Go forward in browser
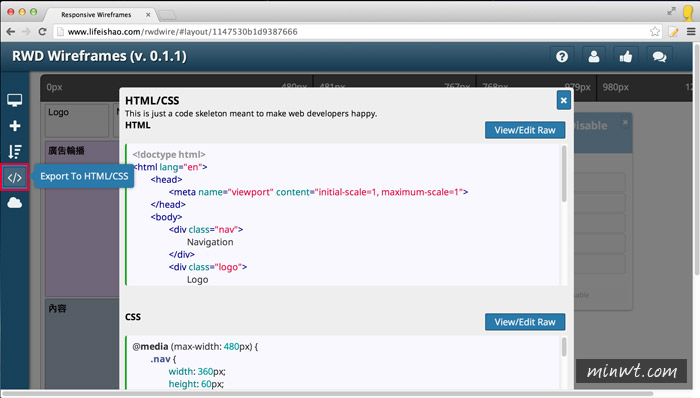This screenshot has width=700, height=398. [x=26, y=32]
